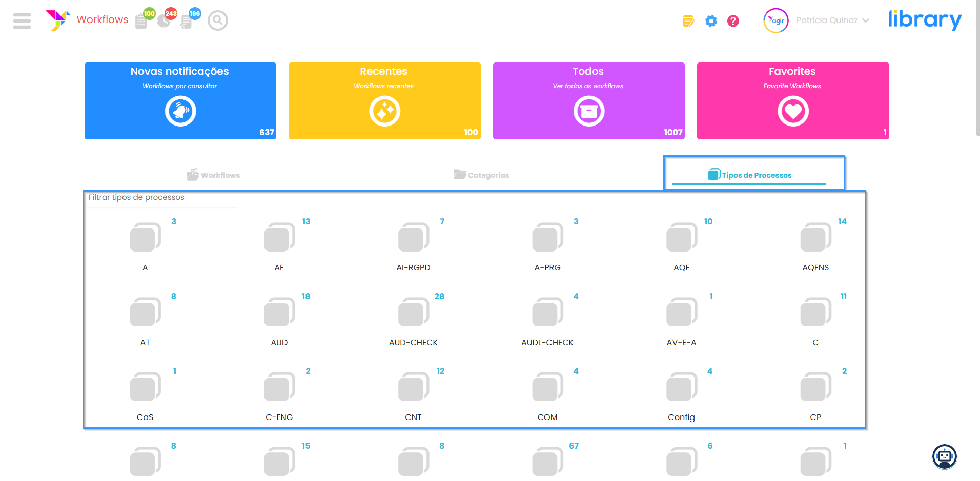Open the COM process type icon
This screenshot has width=980, height=481.
click(x=548, y=387)
